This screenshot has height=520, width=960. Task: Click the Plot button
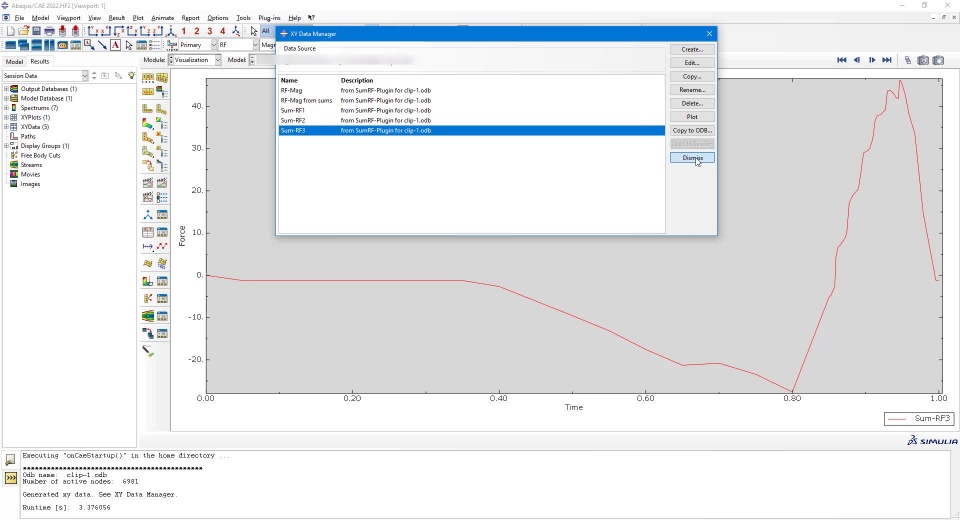tap(692, 117)
